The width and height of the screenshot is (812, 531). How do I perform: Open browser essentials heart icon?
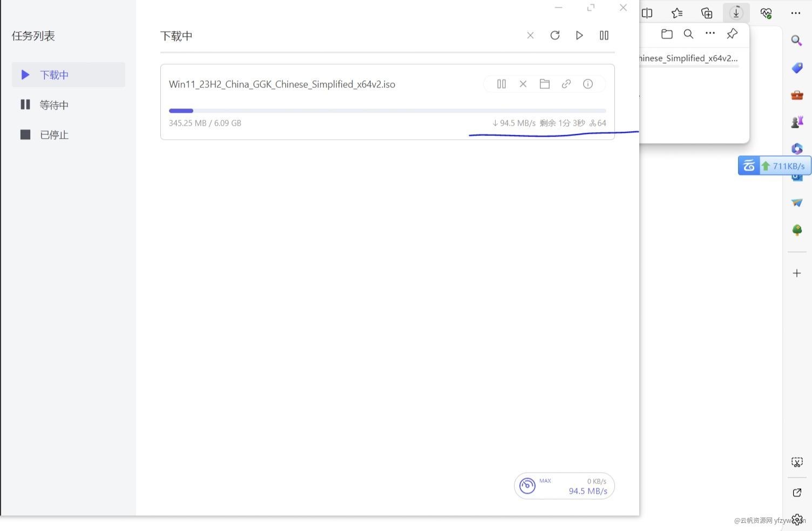(766, 13)
